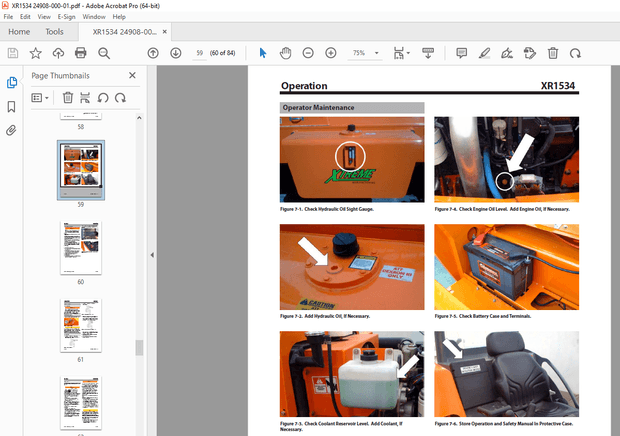Add document to starred with star icon

tap(36, 53)
